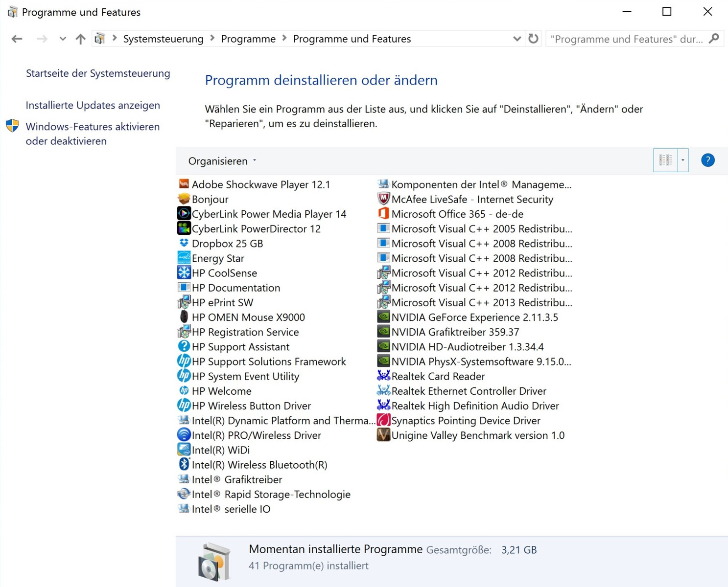Go up one level with the up arrow
Screen dimensions: 728x587
(x=81, y=39)
